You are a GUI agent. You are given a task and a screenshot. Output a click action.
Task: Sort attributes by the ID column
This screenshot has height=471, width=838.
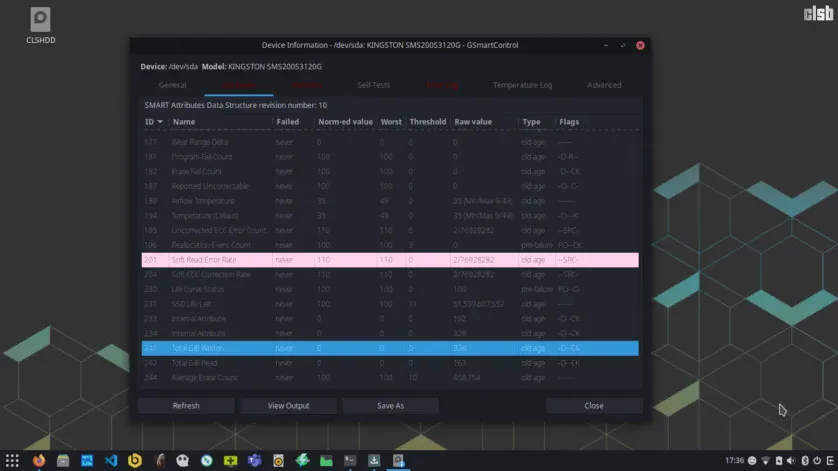pyautogui.click(x=154, y=122)
